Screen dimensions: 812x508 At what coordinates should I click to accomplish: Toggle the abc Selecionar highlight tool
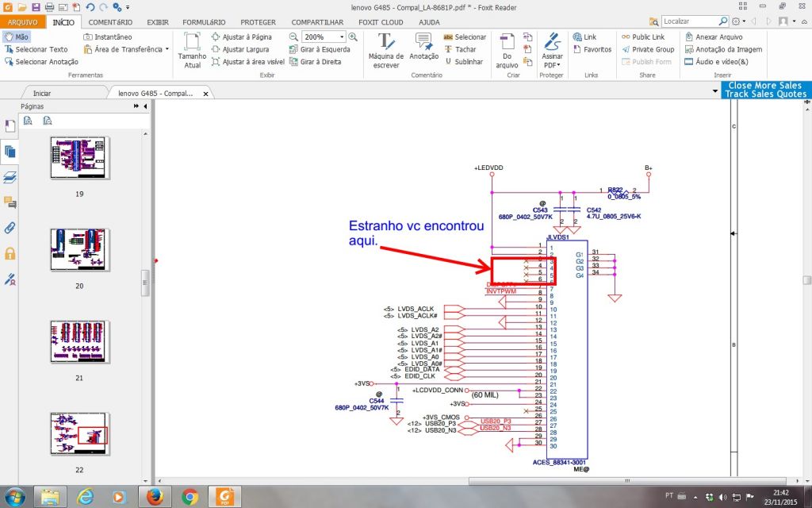pyautogui.click(x=465, y=37)
